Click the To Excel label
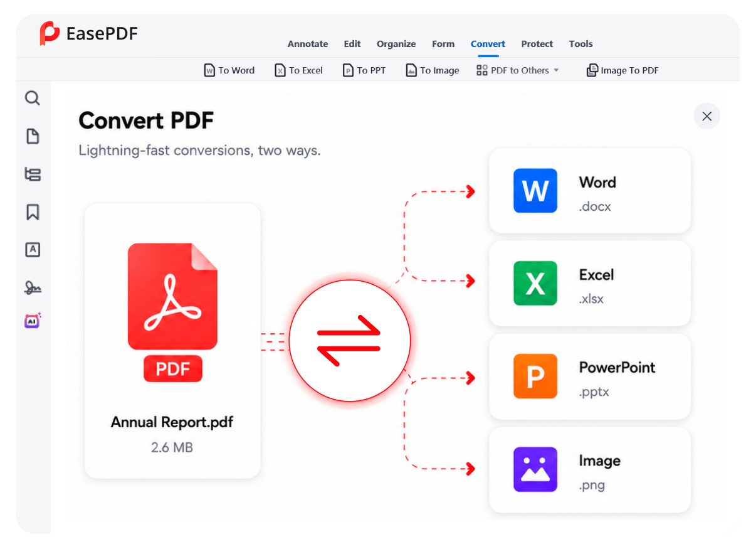 306,71
